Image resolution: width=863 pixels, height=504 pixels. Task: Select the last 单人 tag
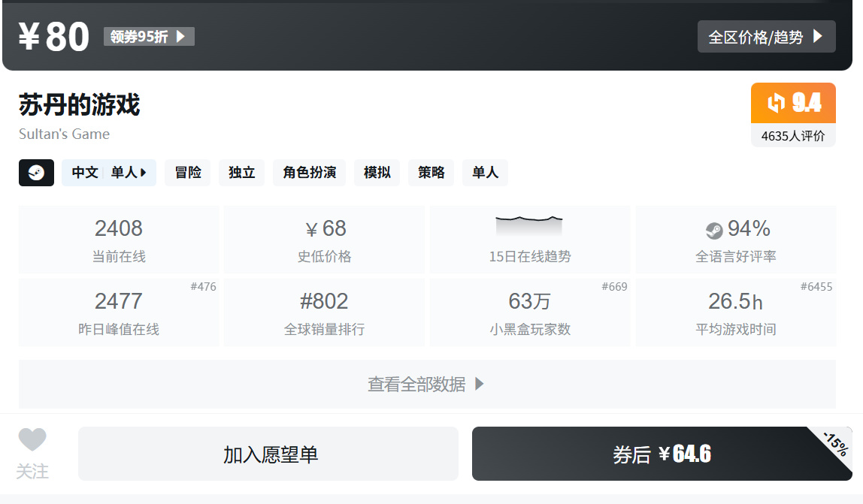point(485,173)
